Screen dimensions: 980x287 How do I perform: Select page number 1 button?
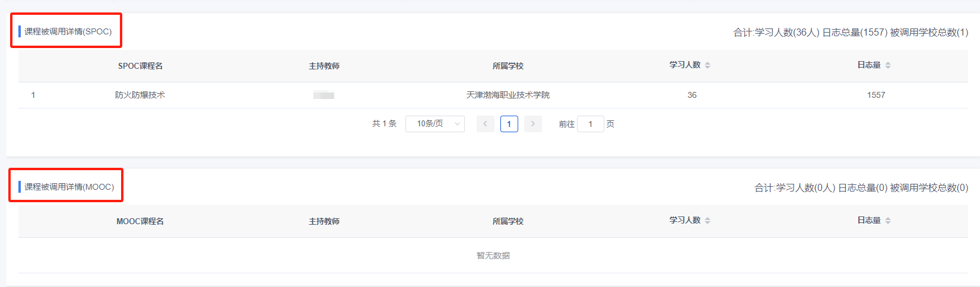509,124
